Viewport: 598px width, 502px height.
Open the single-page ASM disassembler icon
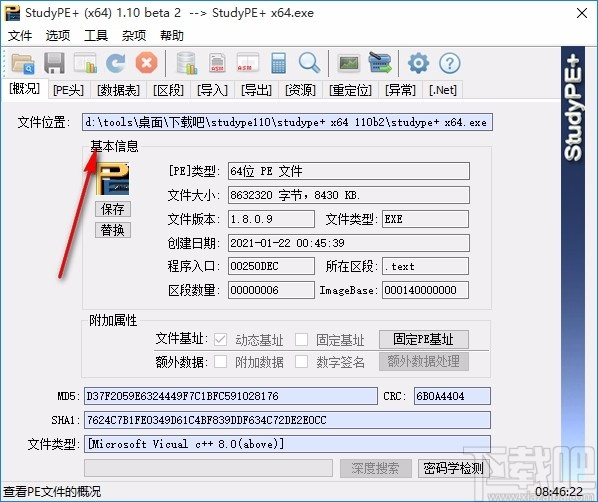pos(217,63)
